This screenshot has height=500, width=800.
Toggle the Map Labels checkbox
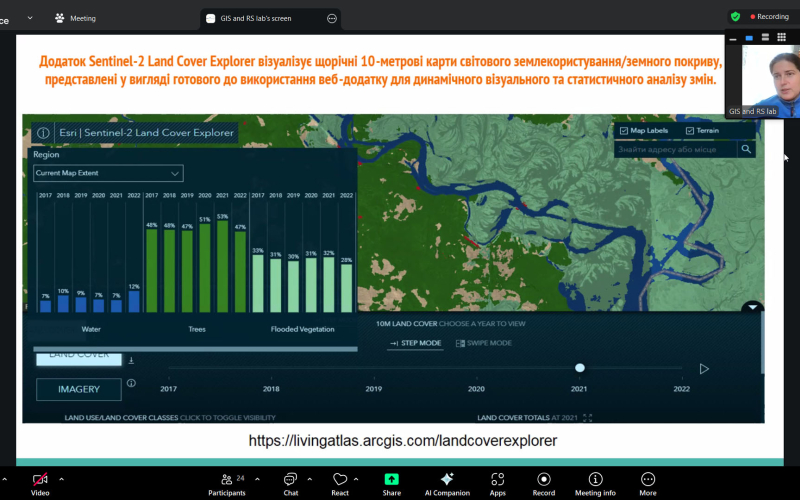click(624, 131)
